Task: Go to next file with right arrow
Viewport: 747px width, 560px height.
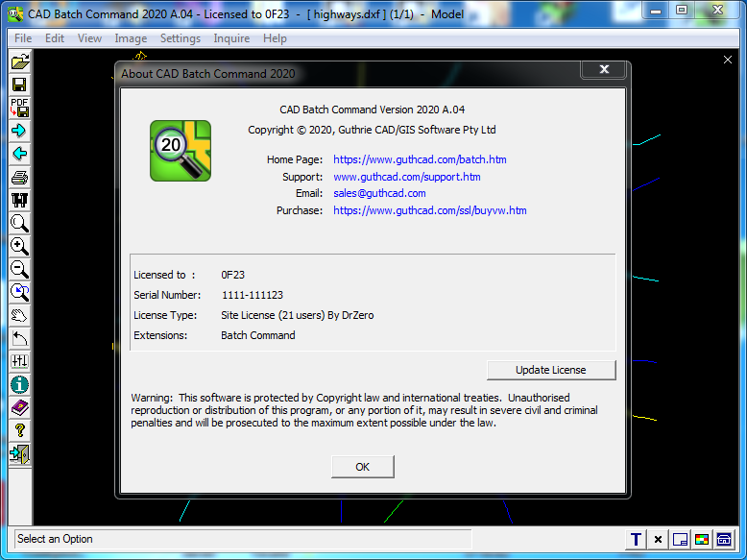Action: tap(20, 131)
